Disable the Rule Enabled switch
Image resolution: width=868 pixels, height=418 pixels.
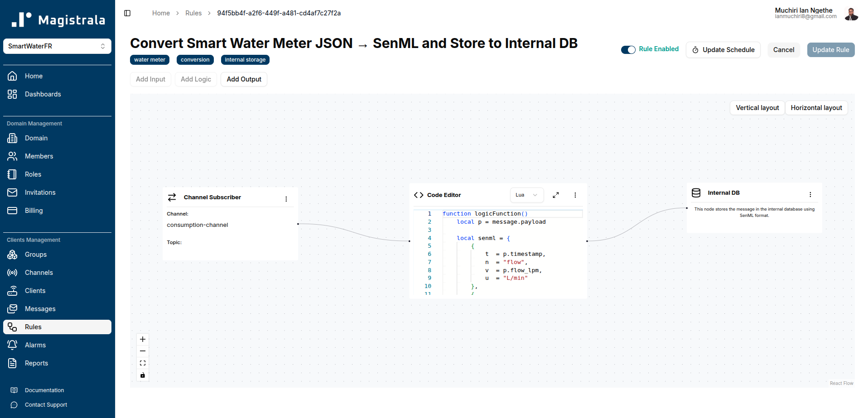628,50
